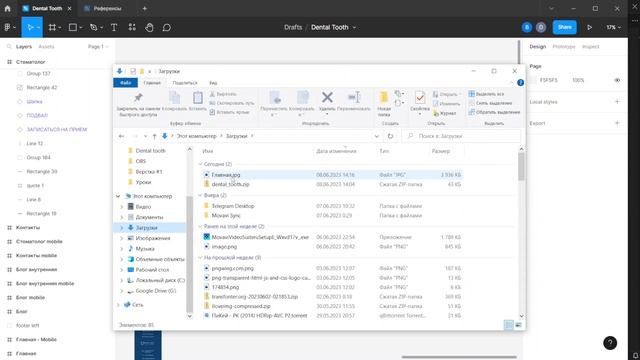Expand the Network tree node

click(x=118, y=304)
